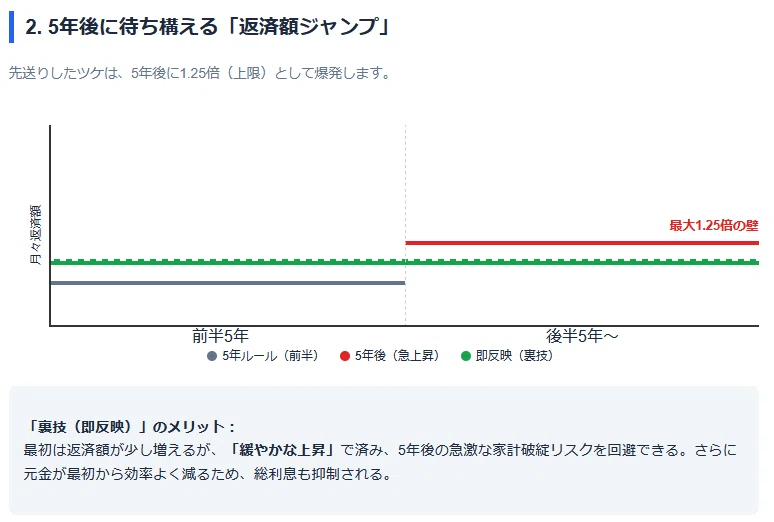This screenshot has width=774, height=522.
Task: Toggle the gray 5年ルール legend dot
Action: [212, 356]
